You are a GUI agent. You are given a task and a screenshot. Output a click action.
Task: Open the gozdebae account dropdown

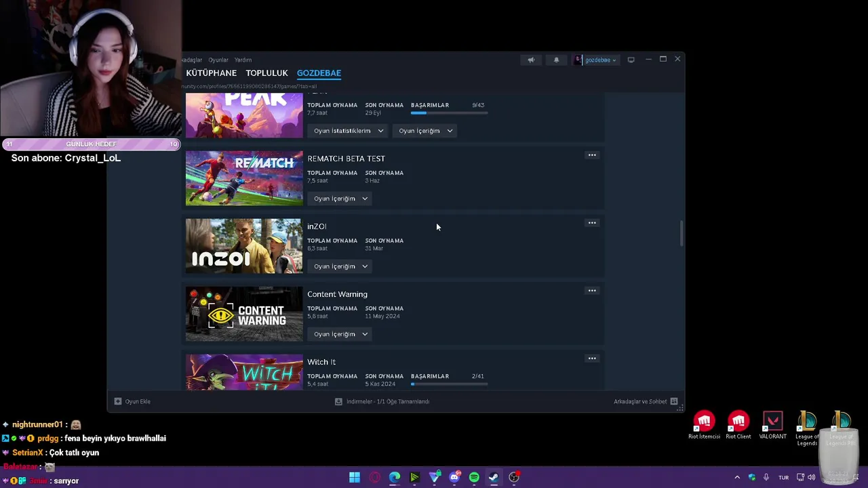(x=596, y=60)
